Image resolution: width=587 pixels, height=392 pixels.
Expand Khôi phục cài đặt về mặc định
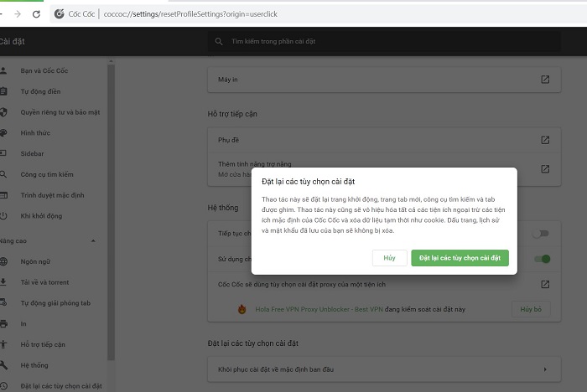pyautogui.click(x=545, y=369)
